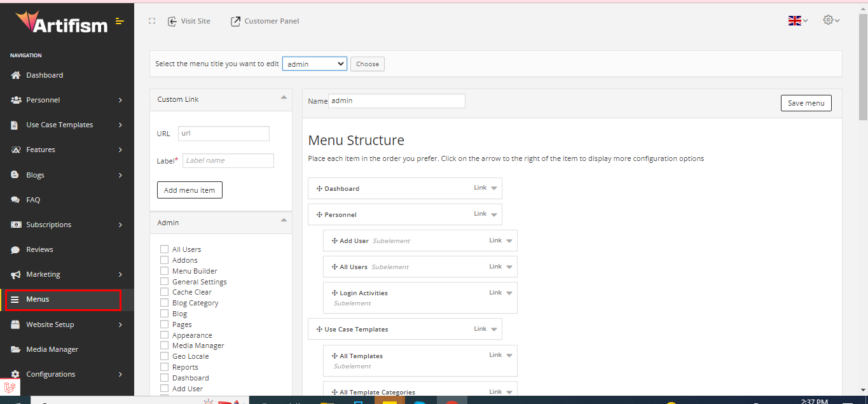Click the fullscreen toggle icon
868x404 pixels.
tap(152, 21)
